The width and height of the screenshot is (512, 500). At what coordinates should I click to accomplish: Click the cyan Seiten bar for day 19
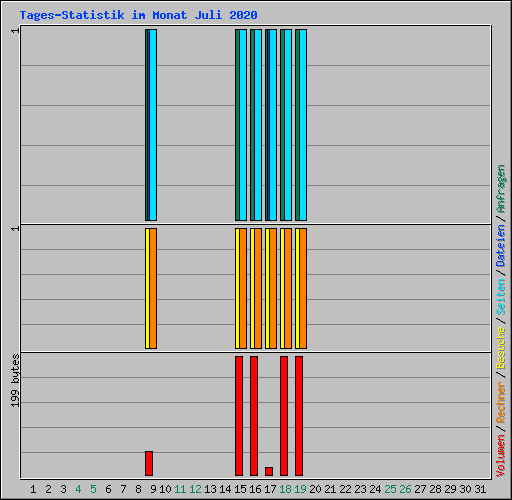click(303, 125)
